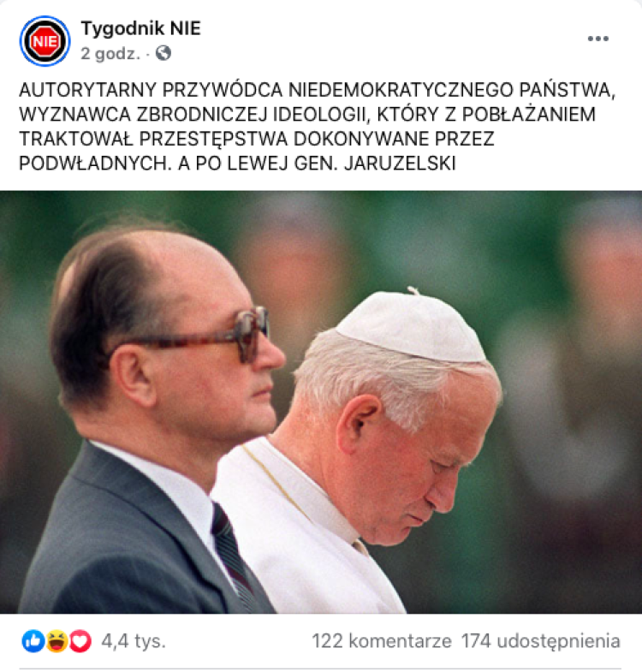Image resolution: width=642 pixels, height=672 pixels.
Task: Click the red heart Love reaction icon
Action: point(80,641)
